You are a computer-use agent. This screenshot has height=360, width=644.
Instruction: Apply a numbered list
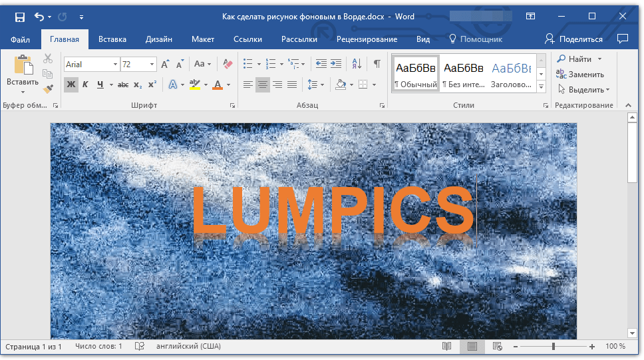click(271, 64)
